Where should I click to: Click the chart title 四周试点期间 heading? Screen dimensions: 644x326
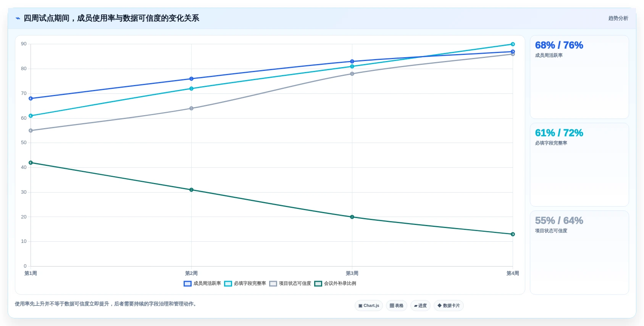pyautogui.click(x=111, y=18)
